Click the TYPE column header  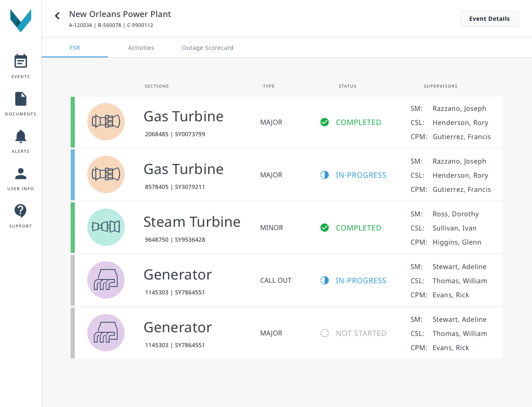coord(269,86)
